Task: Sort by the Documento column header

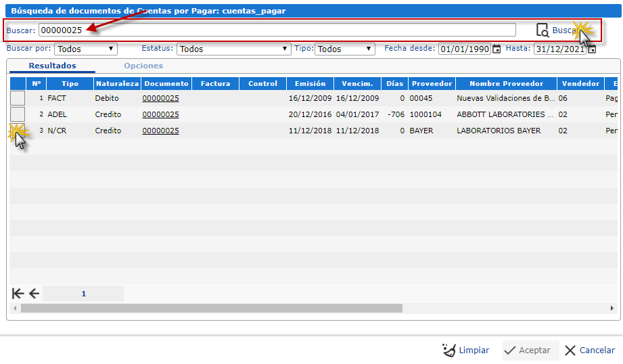Action: pyautogui.click(x=166, y=83)
